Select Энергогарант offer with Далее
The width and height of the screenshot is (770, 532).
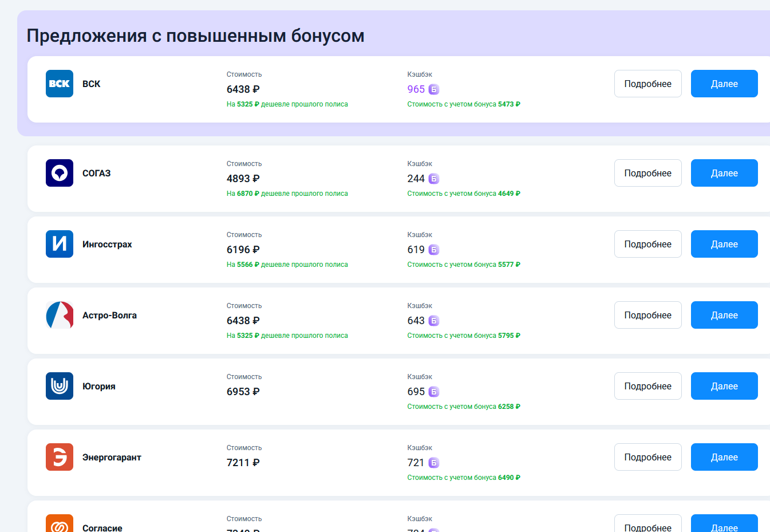point(724,457)
